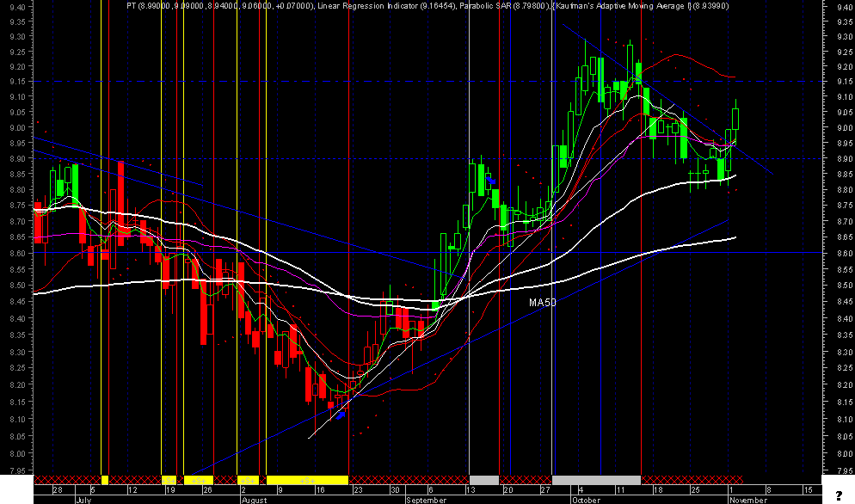The width and height of the screenshot is (855, 504).
Task: Select the small yellow signal block after July 5
Action: point(105,480)
